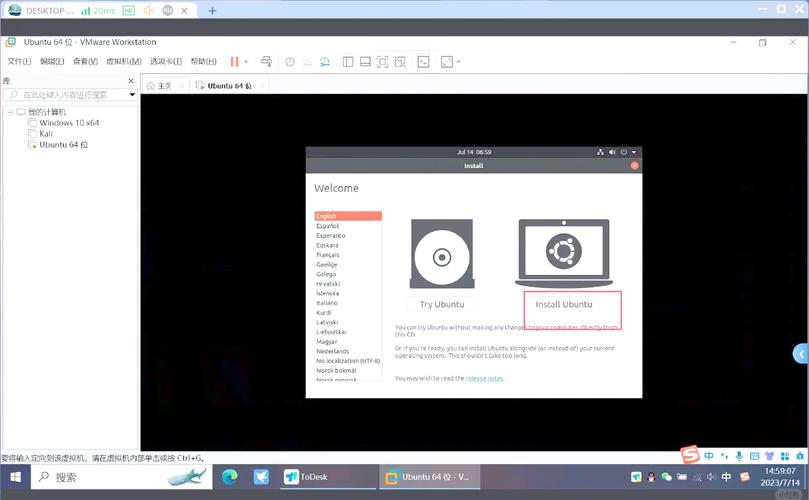
Task: Click the red pause VM button
Action: tap(234, 62)
